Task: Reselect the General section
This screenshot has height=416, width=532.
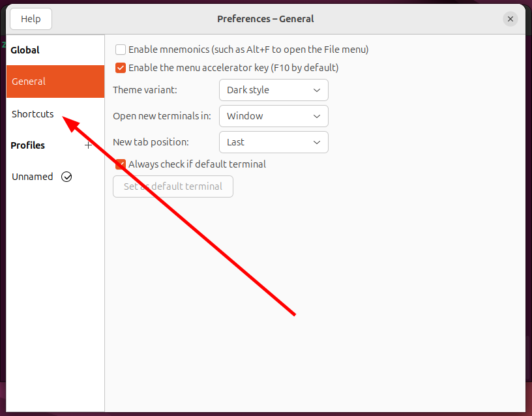Action: pos(29,82)
